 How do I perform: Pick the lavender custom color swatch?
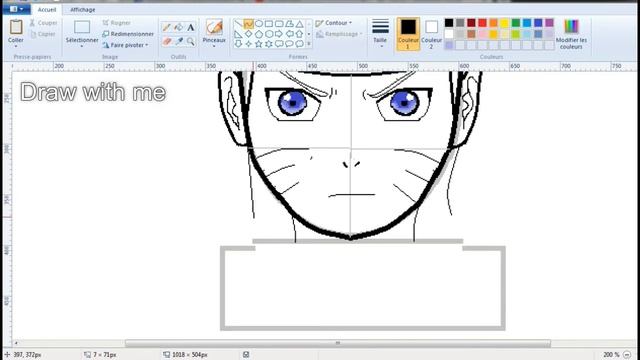click(449, 45)
